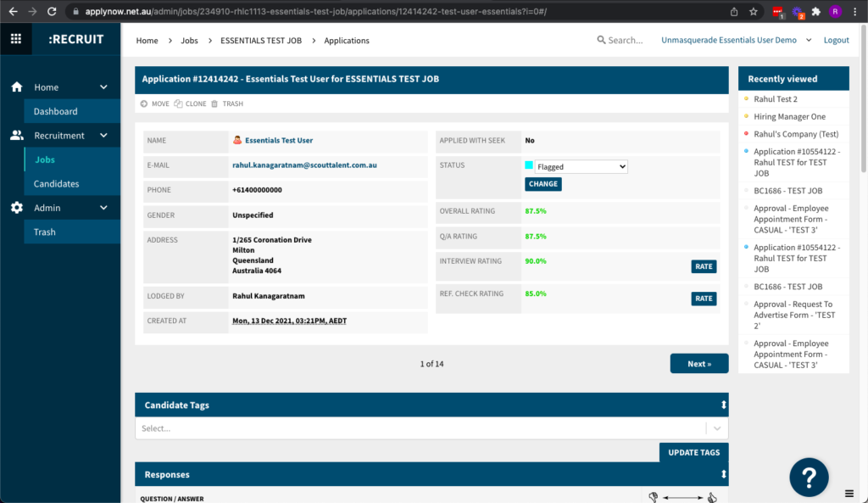868x503 pixels.
Task: Click Unmasquerade Essentials User Demo link
Action: 728,40
